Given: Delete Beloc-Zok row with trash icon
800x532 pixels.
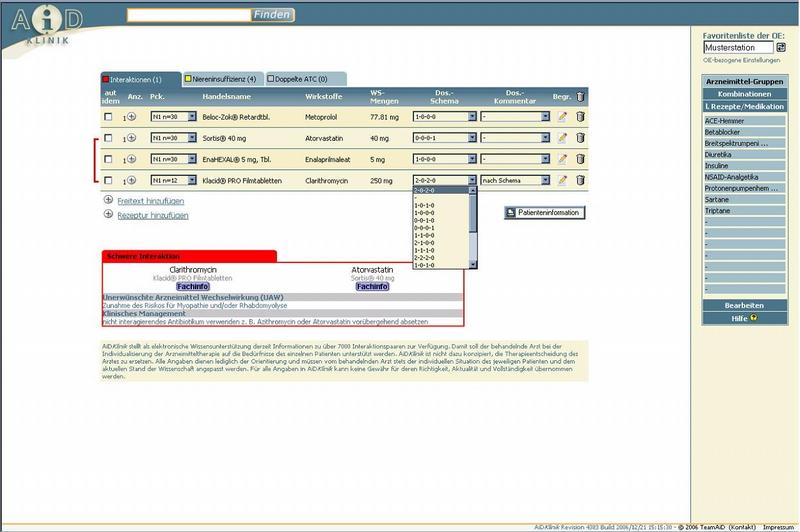Looking at the screenshot, I should [x=580, y=117].
